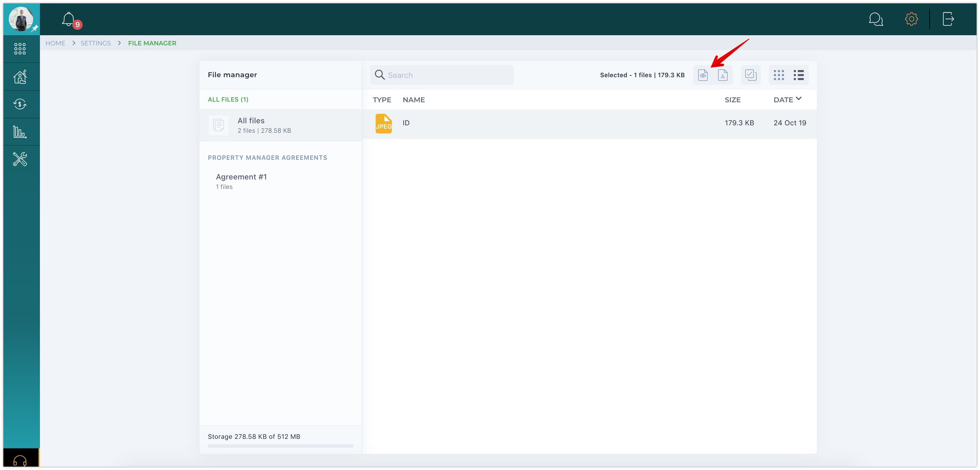The height and width of the screenshot is (470, 980).
Task: Open the support headset icon
Action: (20, 461)
